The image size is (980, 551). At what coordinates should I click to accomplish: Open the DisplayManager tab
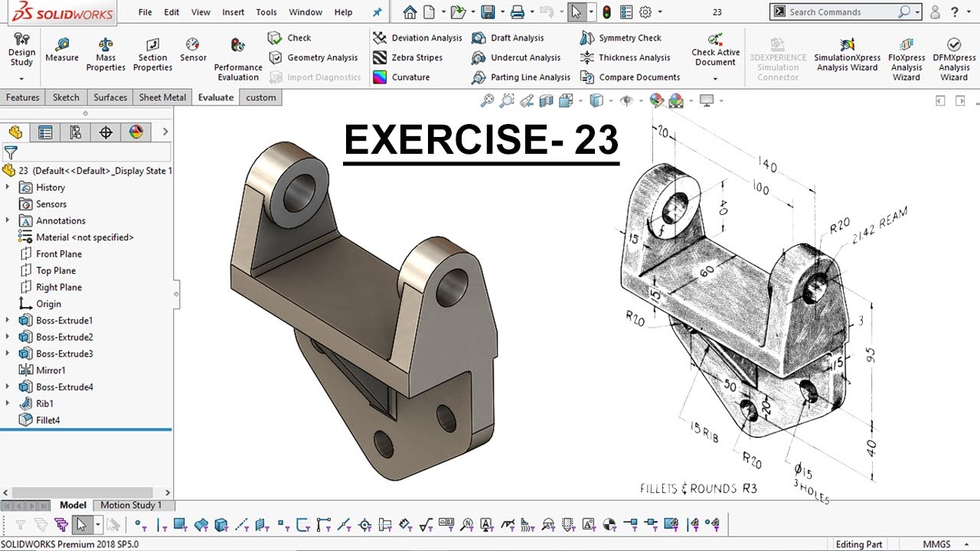[x=136, y=132]
